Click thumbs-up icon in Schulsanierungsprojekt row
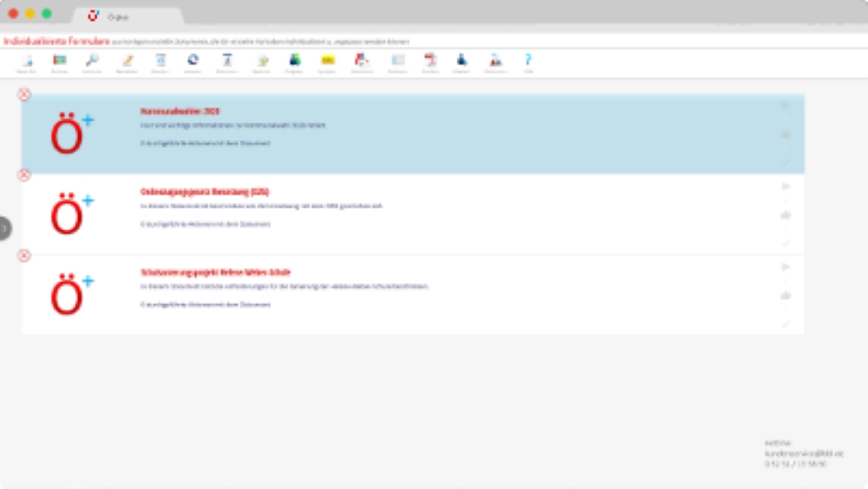868x489 pixels. pyautogui.click(x=786, y=295)
